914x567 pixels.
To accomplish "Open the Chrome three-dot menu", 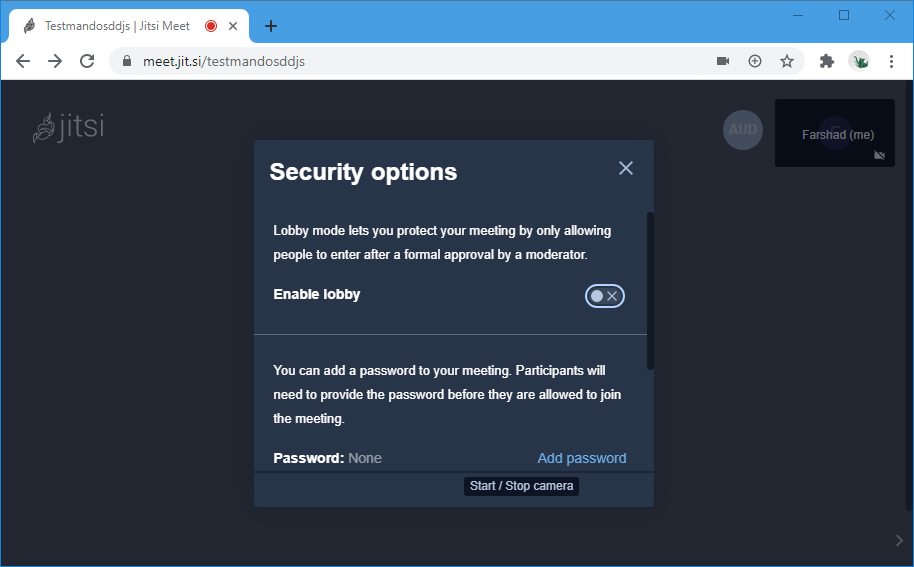I will tap(891, 61).
